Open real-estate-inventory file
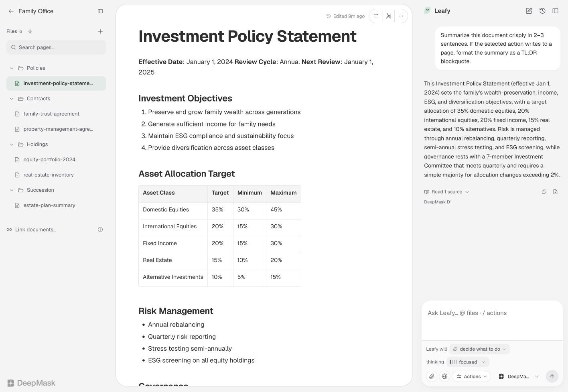This screenshot has height=392, width=568. [56, 175]
